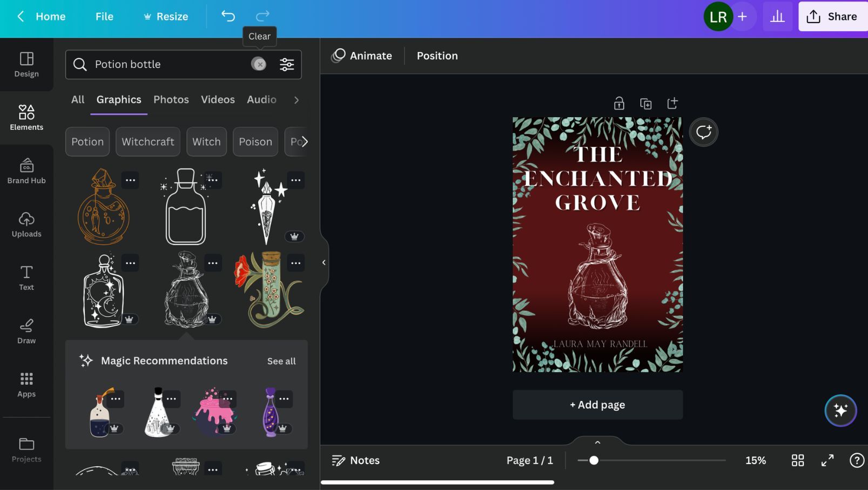Open the Projects folder
868x490 pixels.
(x=26, y=450)
